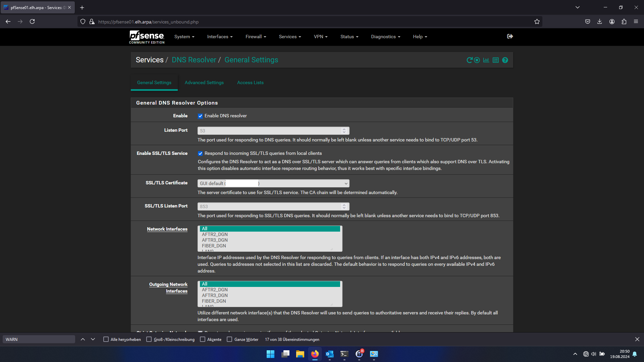This screenshot has width=644, height=362.
Task: Expand the Services menu
Action: (x=290, y=37)
